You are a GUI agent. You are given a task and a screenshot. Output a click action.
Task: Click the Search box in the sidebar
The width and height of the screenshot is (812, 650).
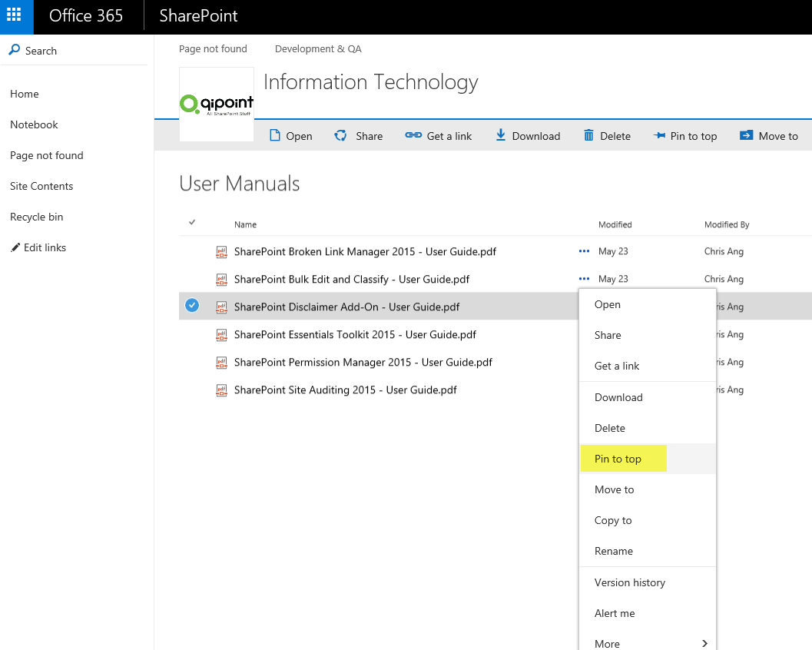[x=41, y=51]
